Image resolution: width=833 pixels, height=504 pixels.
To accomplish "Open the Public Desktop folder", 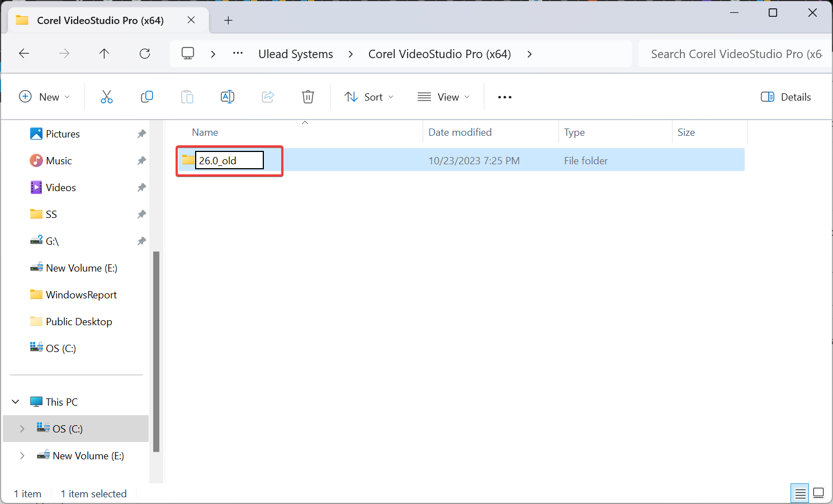I will (x=79, y=321).
